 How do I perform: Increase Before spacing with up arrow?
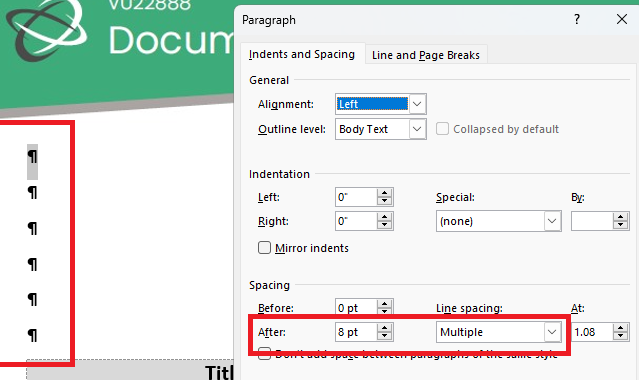tap(384, 304)
